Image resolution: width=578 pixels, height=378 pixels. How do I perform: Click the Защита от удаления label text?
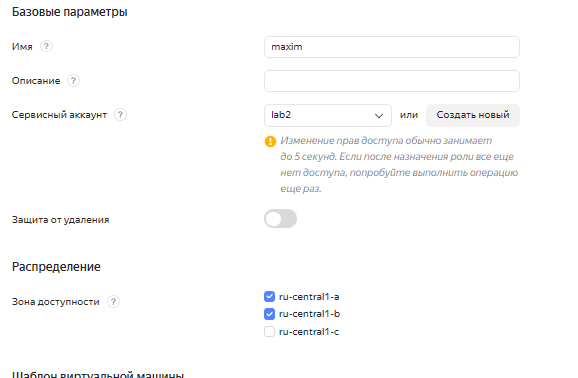(x=60, y=220)
